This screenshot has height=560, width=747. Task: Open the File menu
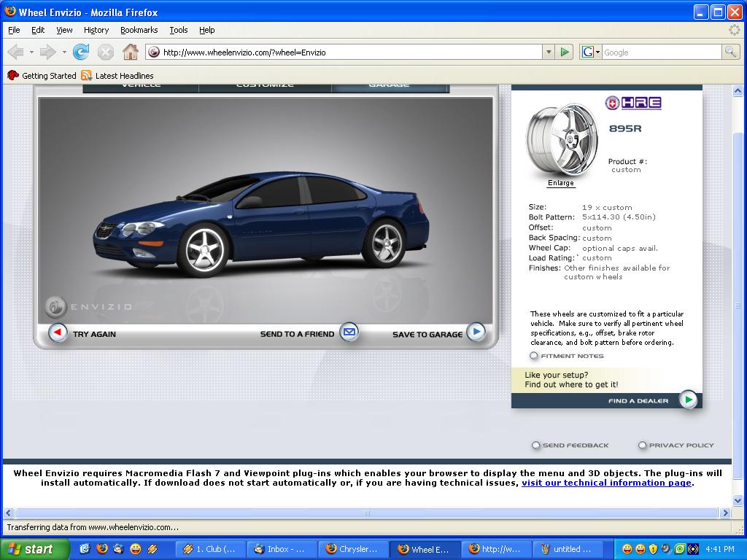point(14,30)
